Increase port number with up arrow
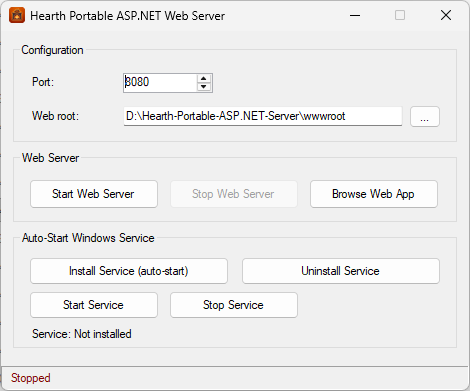 204,79
